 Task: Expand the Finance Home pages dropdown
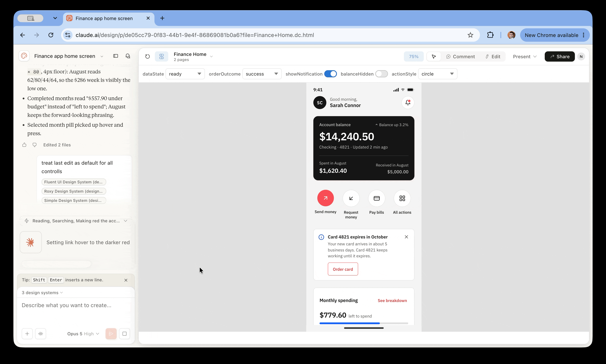[x=211, y=57]
